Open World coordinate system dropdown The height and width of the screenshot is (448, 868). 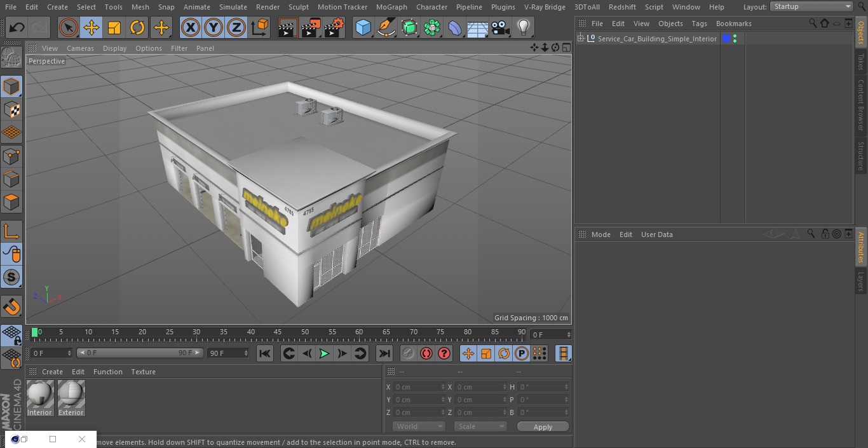point(419,426)
